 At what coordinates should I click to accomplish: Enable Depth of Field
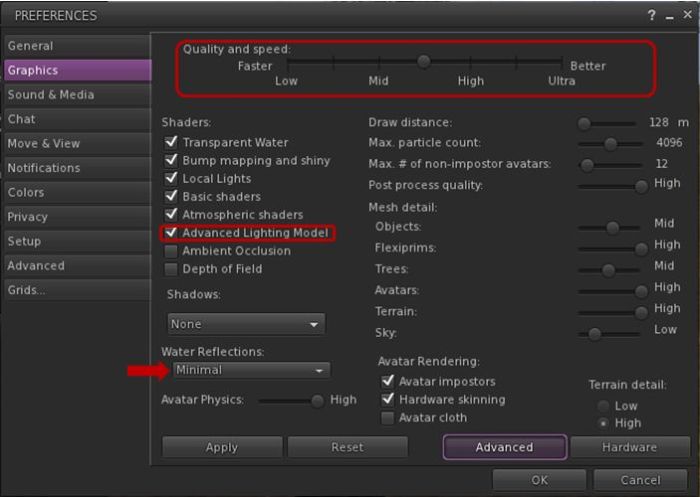171,269
